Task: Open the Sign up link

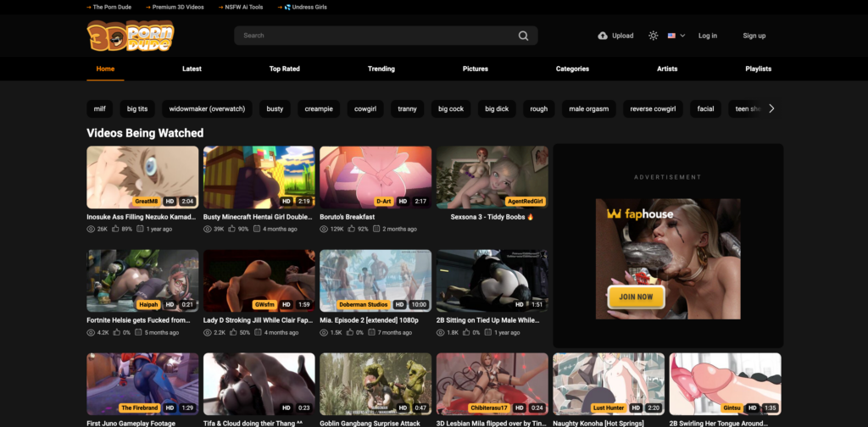Action: coord(754,36)
